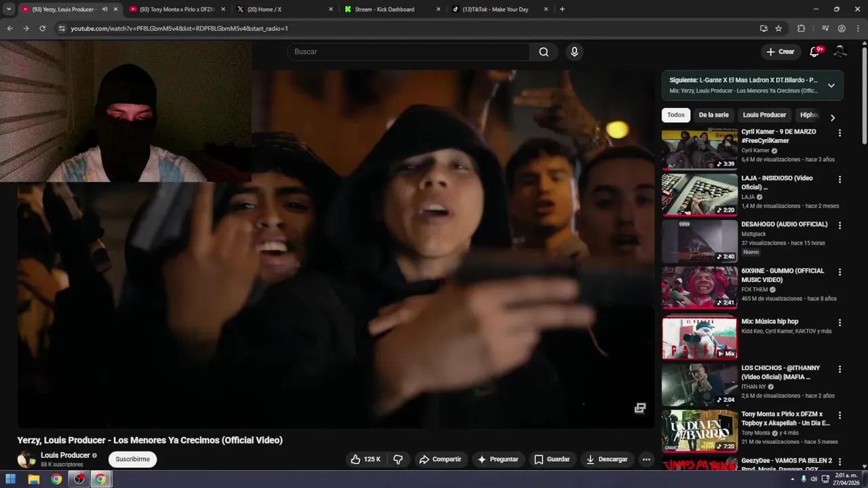Go back with the browser back arrow
This screenshot has height=488, width=868.
9,28
